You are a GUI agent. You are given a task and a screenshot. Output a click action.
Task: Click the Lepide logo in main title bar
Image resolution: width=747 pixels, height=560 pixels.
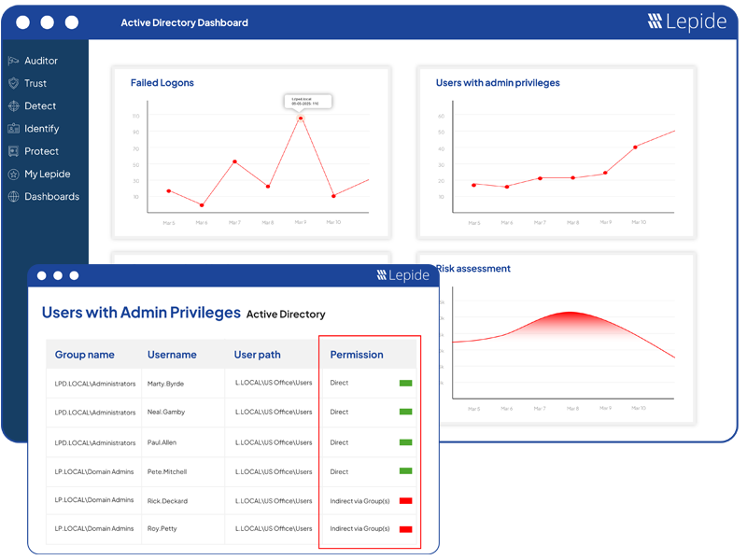pyautogui.click(x=686, y=21)
